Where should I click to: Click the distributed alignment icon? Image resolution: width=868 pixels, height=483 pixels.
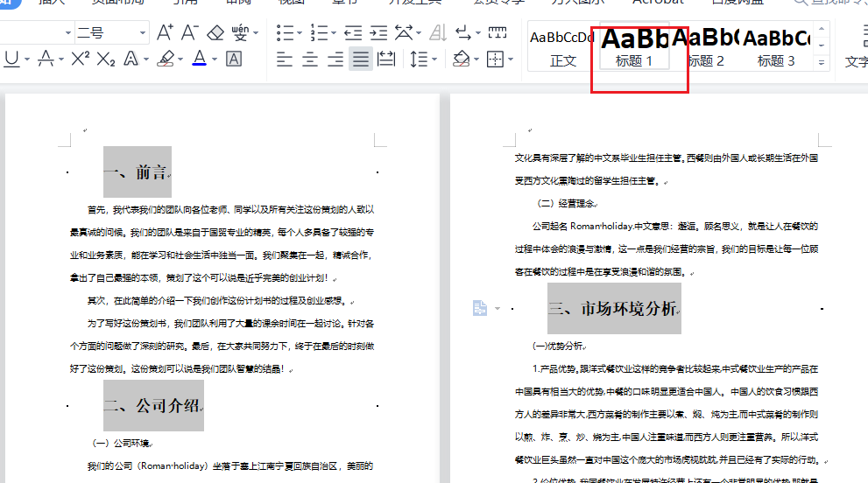[385, 59]
